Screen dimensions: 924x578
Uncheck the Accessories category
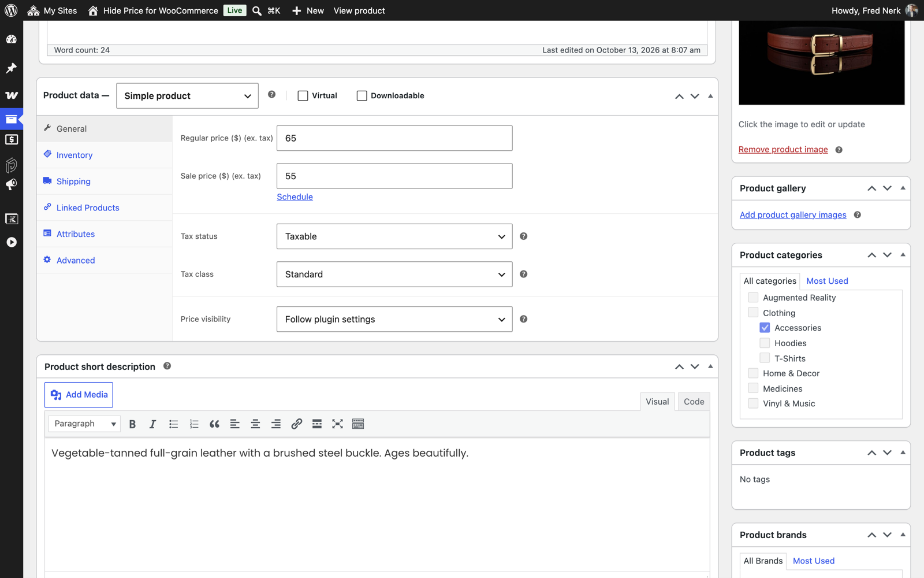(765, 328)
